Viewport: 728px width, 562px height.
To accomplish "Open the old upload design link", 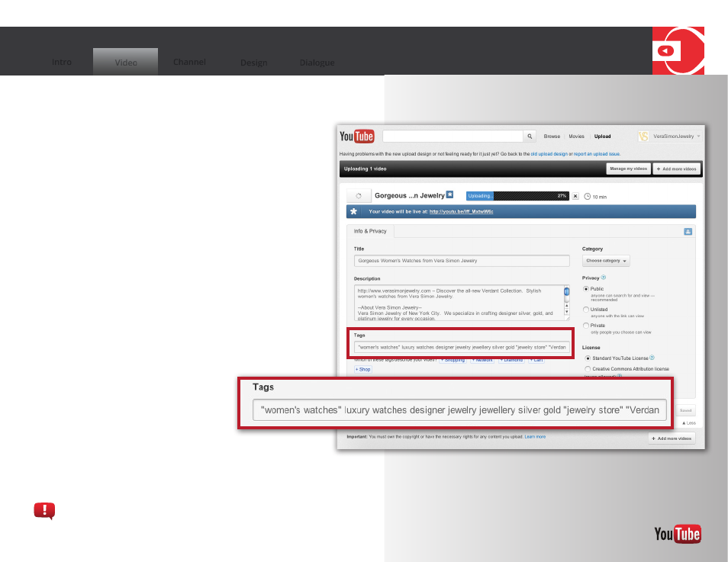I will click(x=549, y=154).
